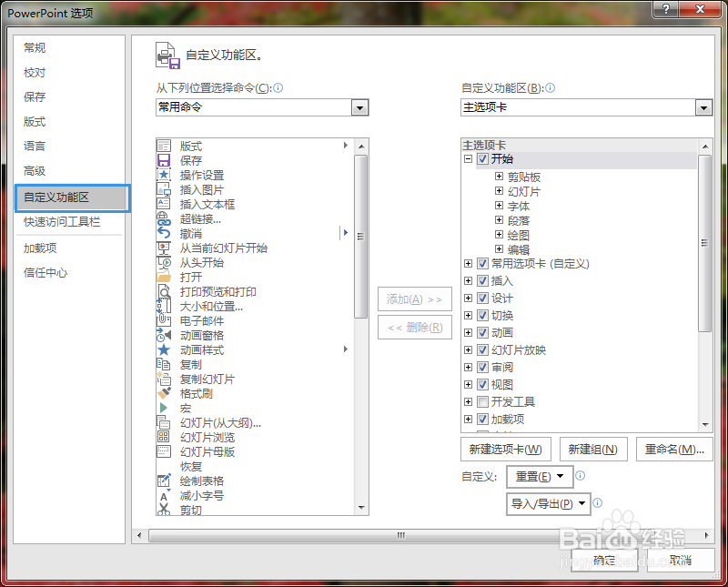Image resolution: width=728 pixels, height=587 pixels.
Task: Click the 新建组(N) button
Action: [593, 449]
